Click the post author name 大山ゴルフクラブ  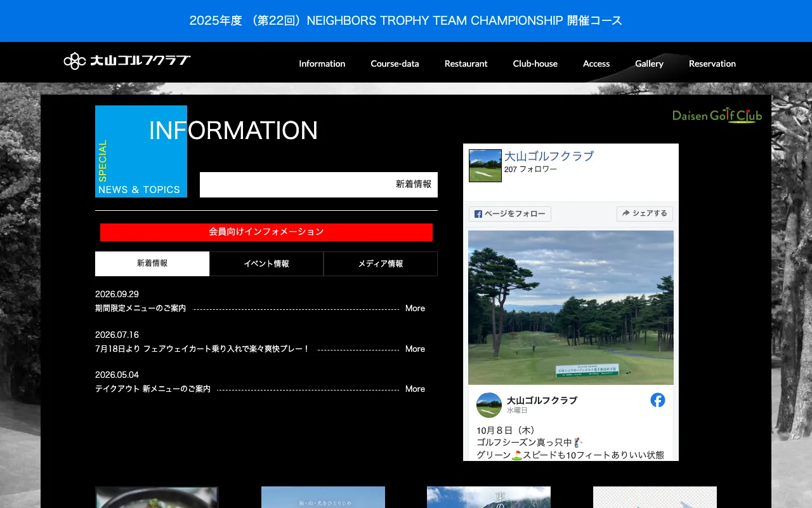pos(542,401)
